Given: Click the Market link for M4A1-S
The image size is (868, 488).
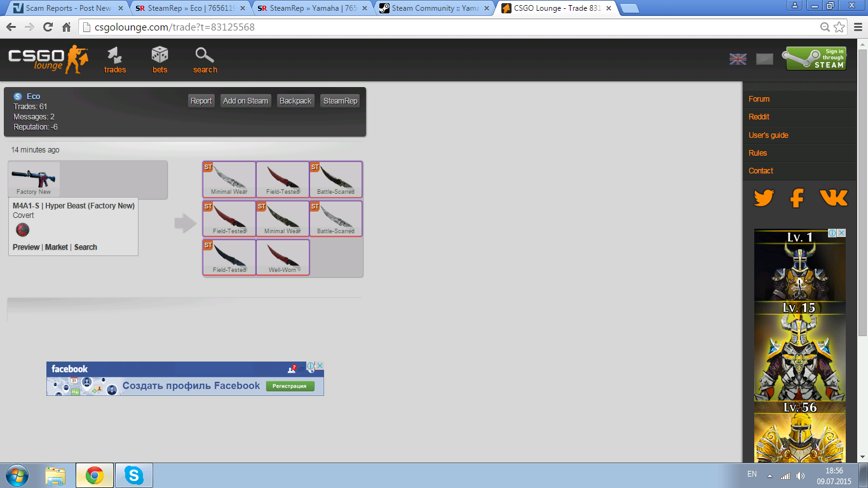Looking at the screenshot, I should 57,247.
